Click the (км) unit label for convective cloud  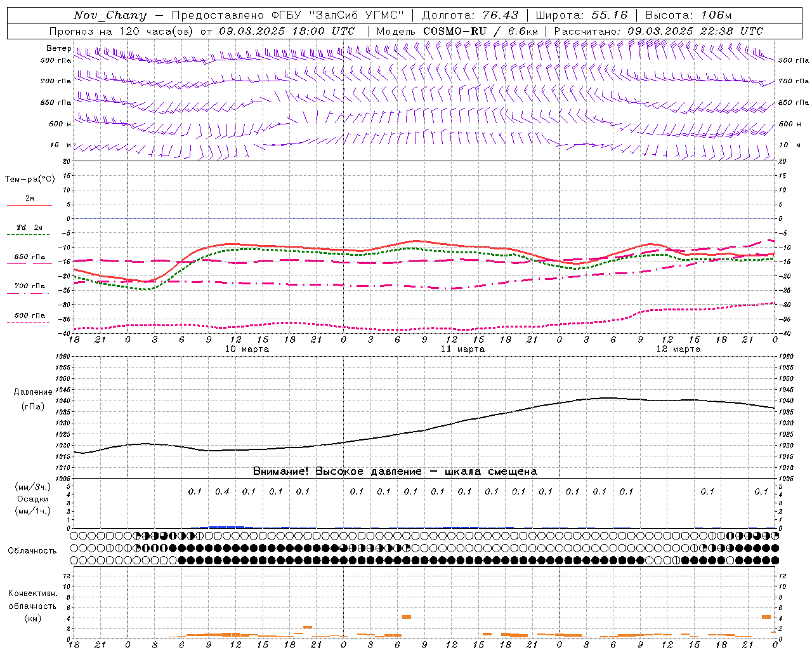point(33,618)
